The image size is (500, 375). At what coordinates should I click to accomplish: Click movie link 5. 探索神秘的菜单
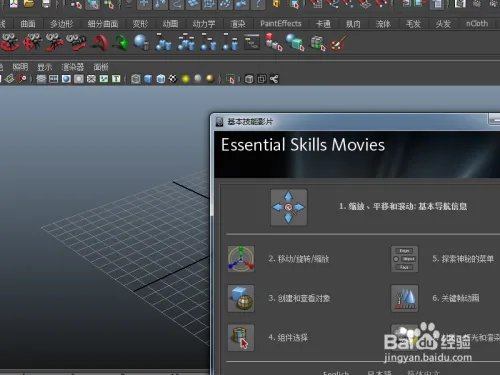tap(463, 259)
